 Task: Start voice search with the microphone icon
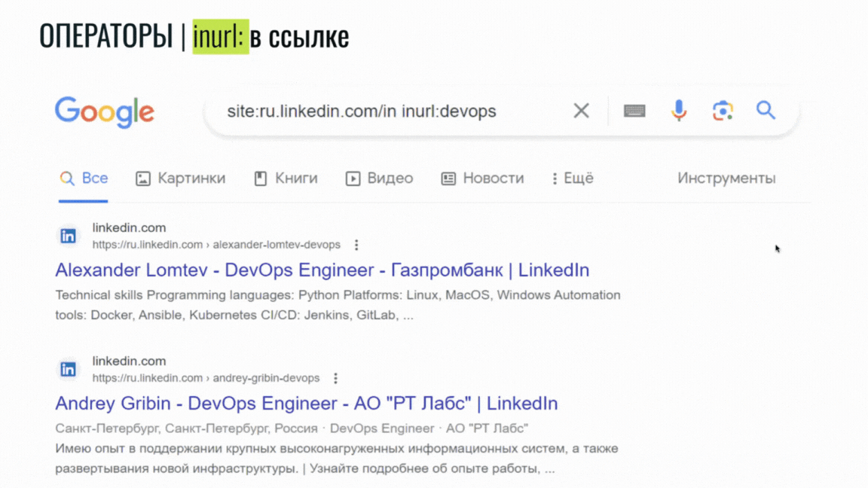click(x=679, y=111)
